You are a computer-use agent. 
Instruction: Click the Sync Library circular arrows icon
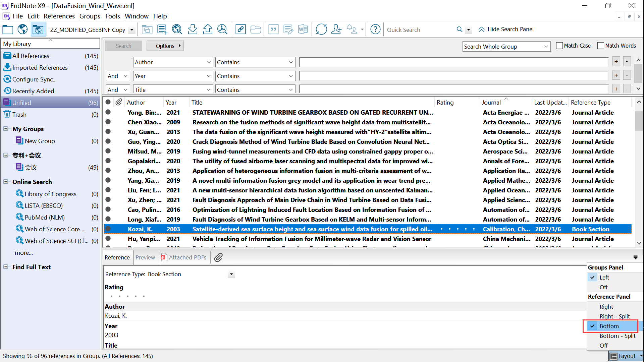(x=321, y=29)
